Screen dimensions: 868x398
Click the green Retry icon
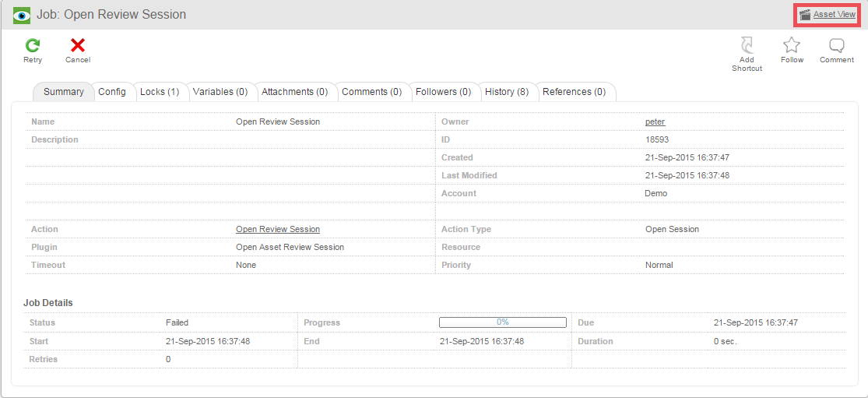pos(33,45)
